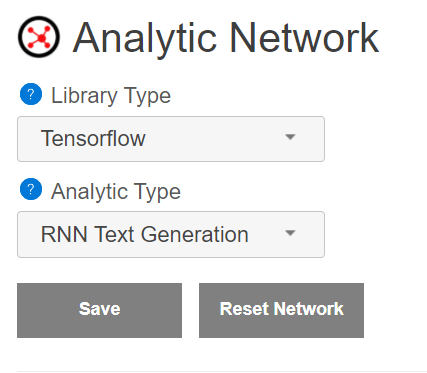The height and width of the screenshot is (373, 427).
Task: Click the blue question mark beside Analytic Type
Action: [31, 189]
